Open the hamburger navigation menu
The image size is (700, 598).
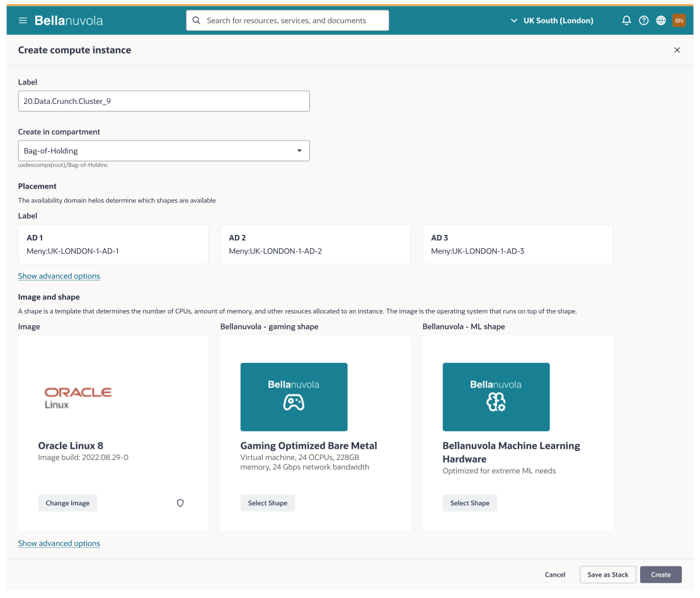(x=23, y=20)
